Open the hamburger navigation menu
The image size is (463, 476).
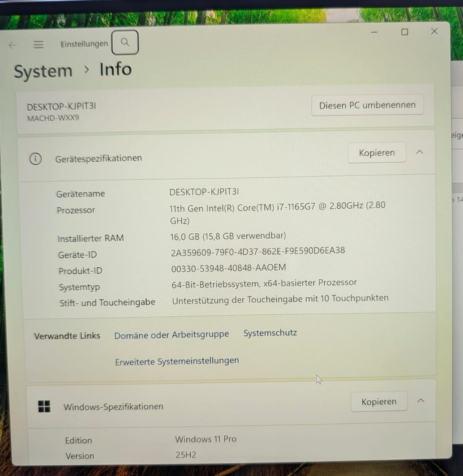38,45
